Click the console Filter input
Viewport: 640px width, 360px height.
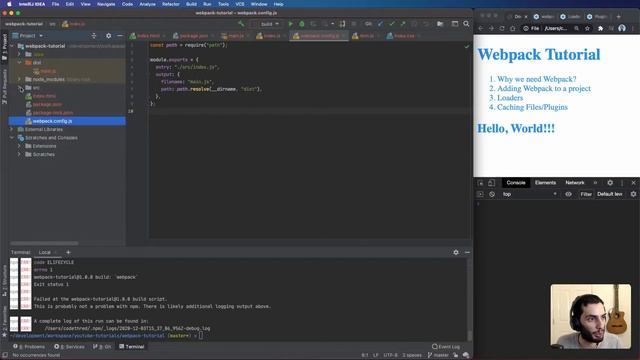(x=586, y=194)
